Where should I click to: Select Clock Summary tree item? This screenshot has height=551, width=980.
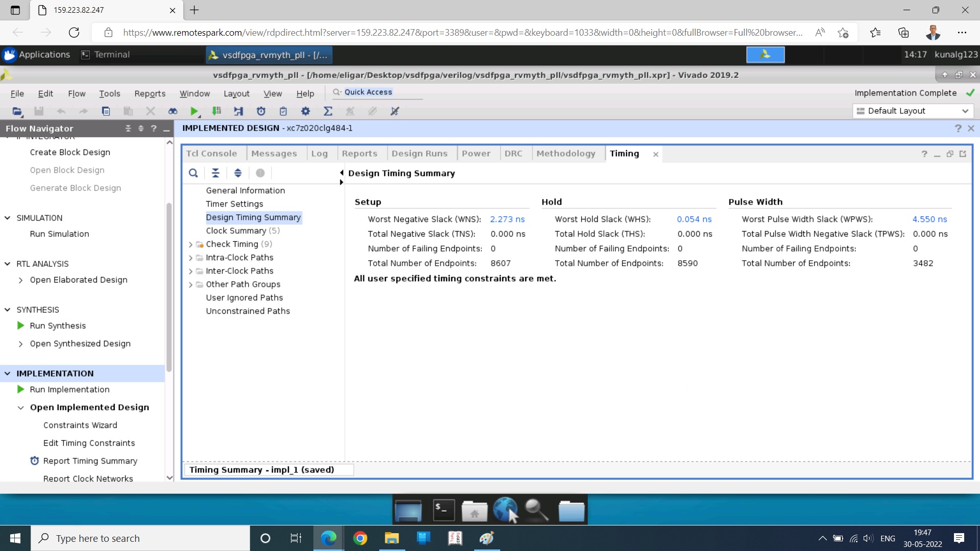point(236,231)
